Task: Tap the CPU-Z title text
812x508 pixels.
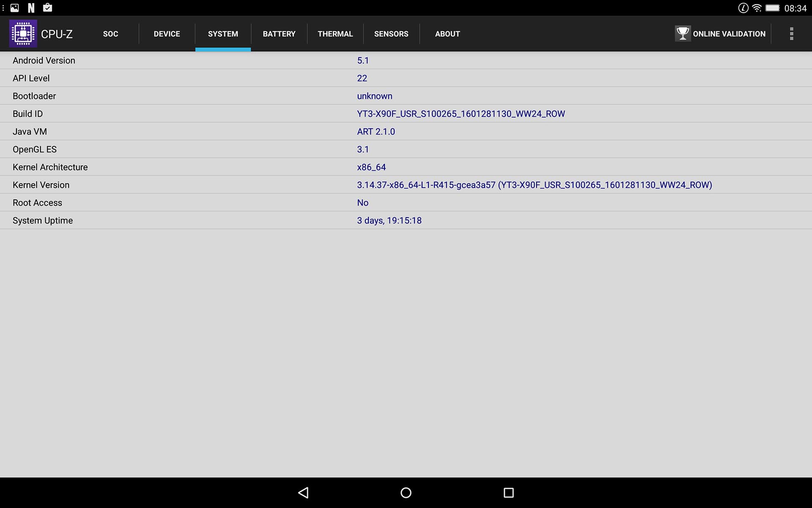Action: 57,34
